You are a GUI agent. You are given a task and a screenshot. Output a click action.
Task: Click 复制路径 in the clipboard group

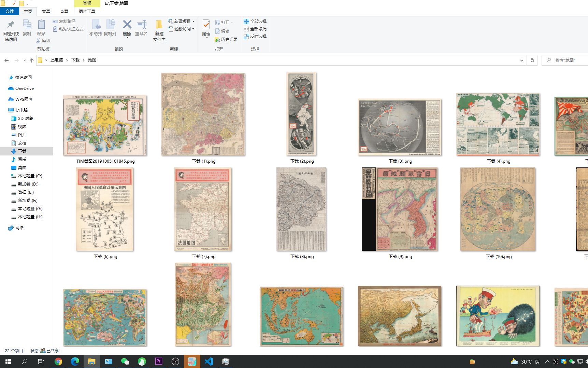[64, 22]
